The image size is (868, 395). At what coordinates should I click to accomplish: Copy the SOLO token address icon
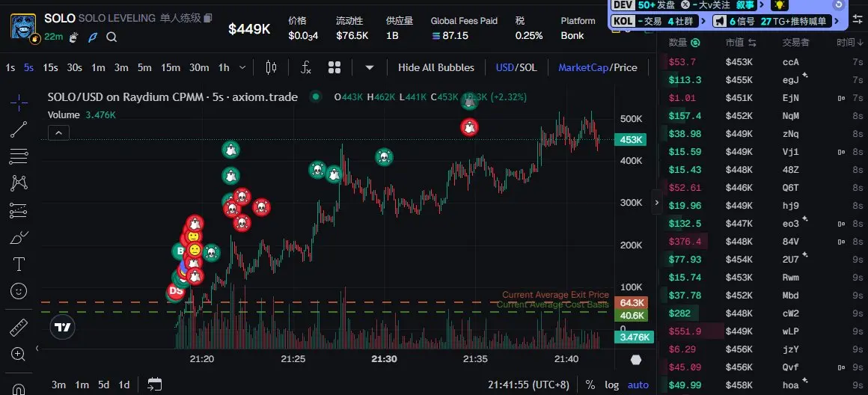208,18
